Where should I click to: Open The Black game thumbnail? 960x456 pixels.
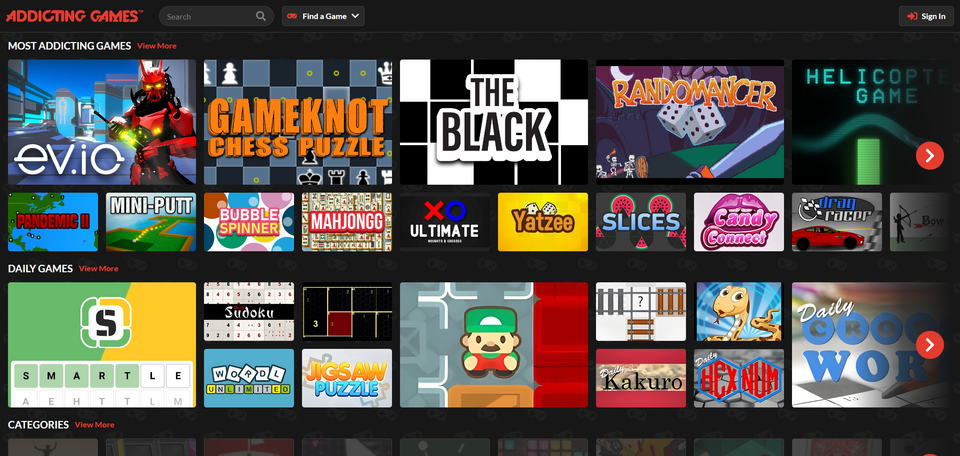point(494,122)
